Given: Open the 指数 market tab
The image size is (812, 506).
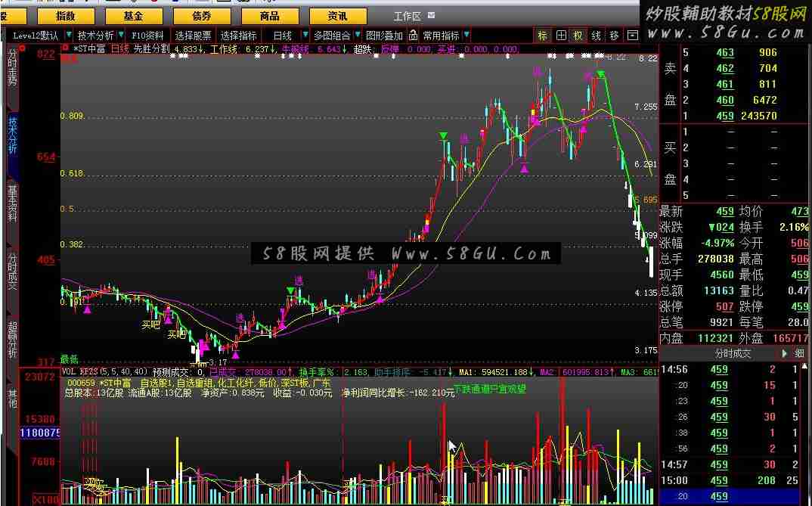Looking at the screenshot, I should point(66,16).
